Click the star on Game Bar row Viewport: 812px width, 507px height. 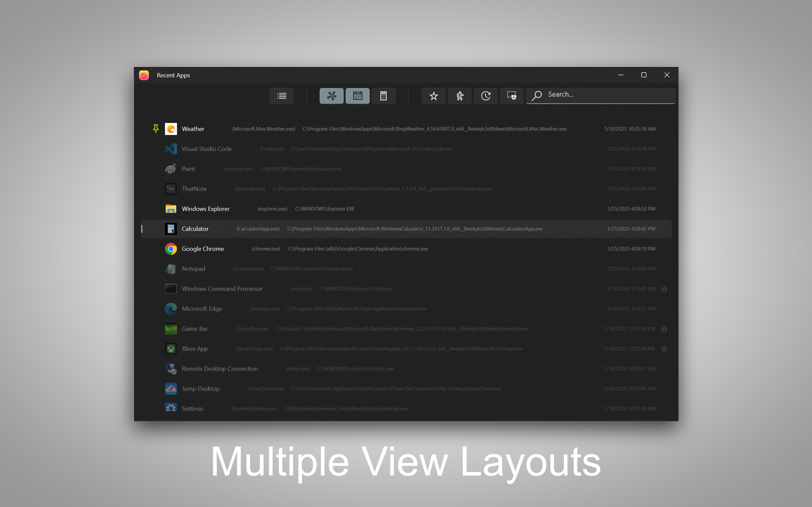pyautogui.click(x=664, y=329)
